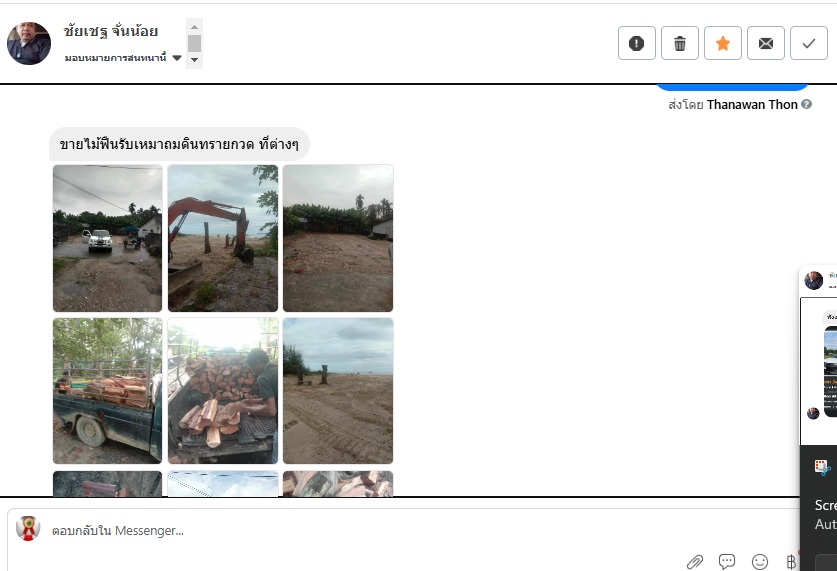Click the baht payment request icon

(x=791, y=561)
